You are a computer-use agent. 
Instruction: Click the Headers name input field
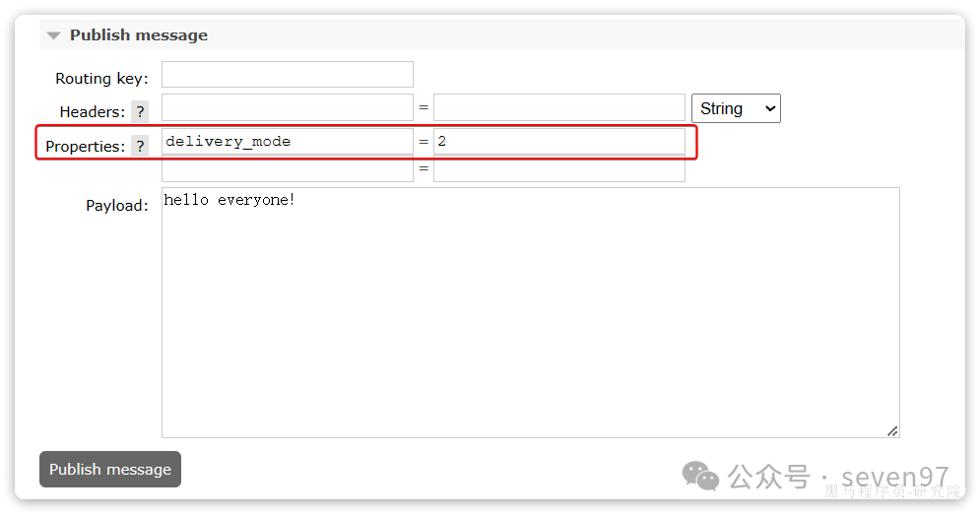[288, 107]
